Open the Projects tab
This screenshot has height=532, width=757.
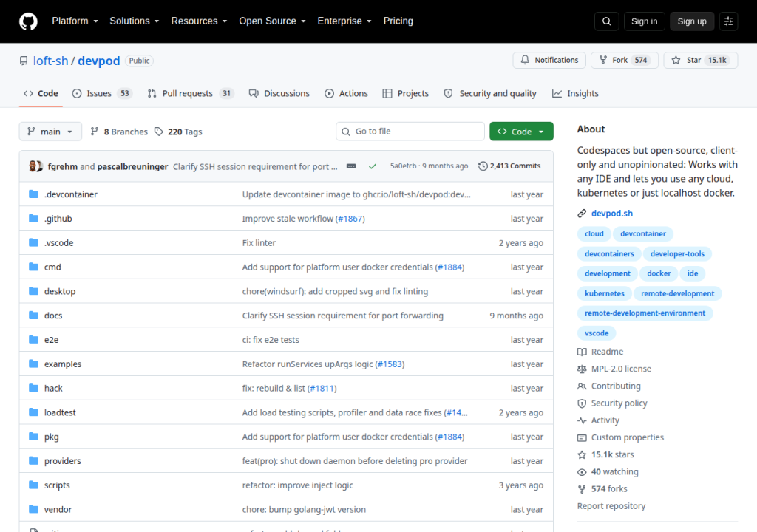pos(406,93)
